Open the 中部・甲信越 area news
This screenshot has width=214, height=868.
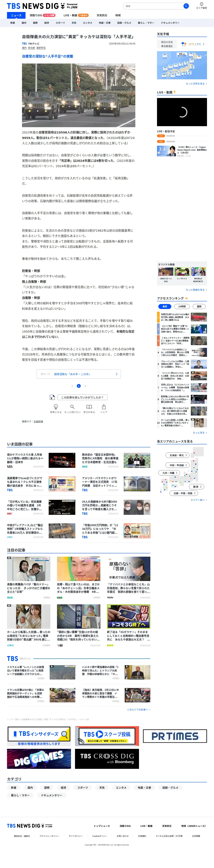click(178, 465)
